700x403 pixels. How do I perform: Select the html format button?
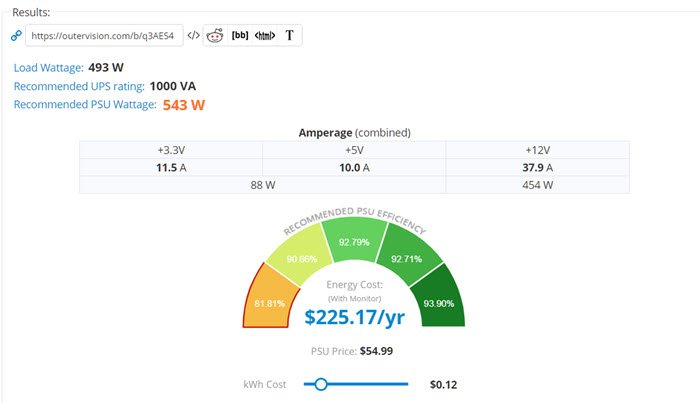[265, 36]
